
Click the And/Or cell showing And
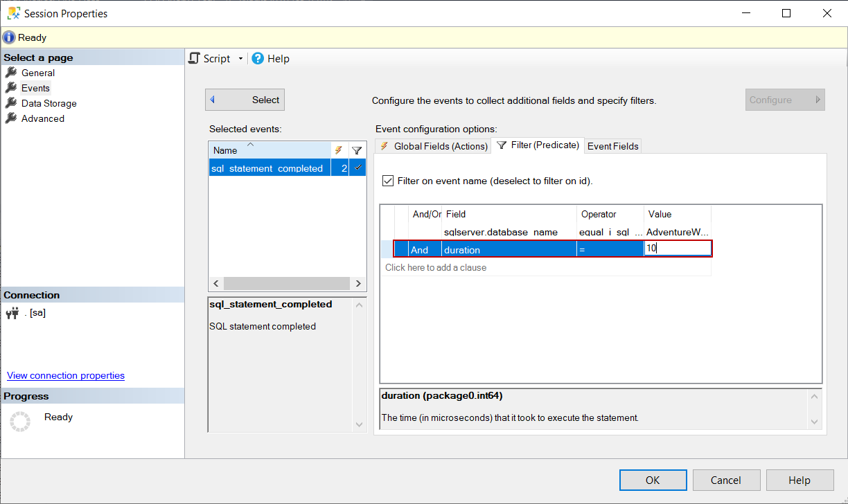click(424, 249)
